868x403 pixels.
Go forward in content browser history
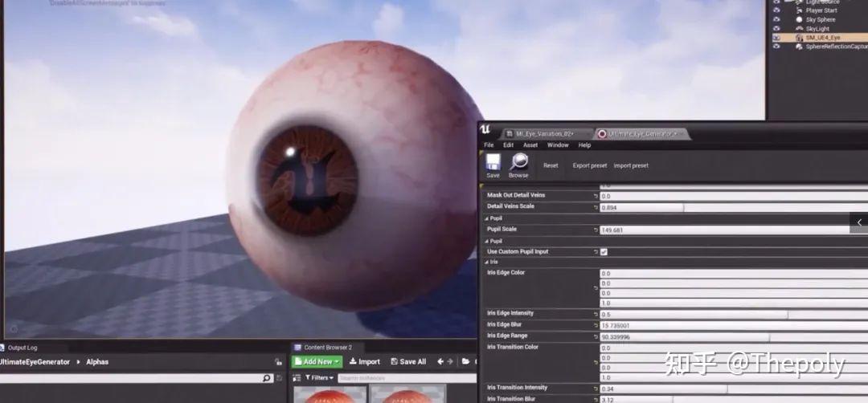(x=450, y=361)
